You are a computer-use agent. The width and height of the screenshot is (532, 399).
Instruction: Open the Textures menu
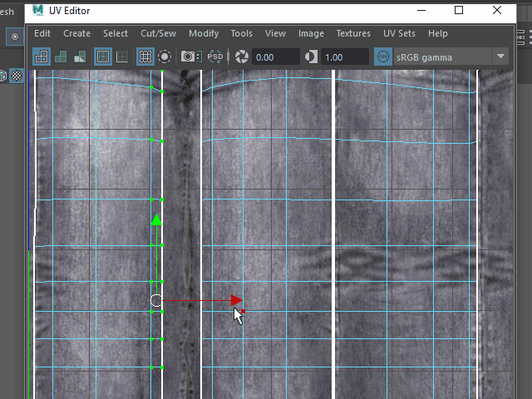click(x=353, y=33)
